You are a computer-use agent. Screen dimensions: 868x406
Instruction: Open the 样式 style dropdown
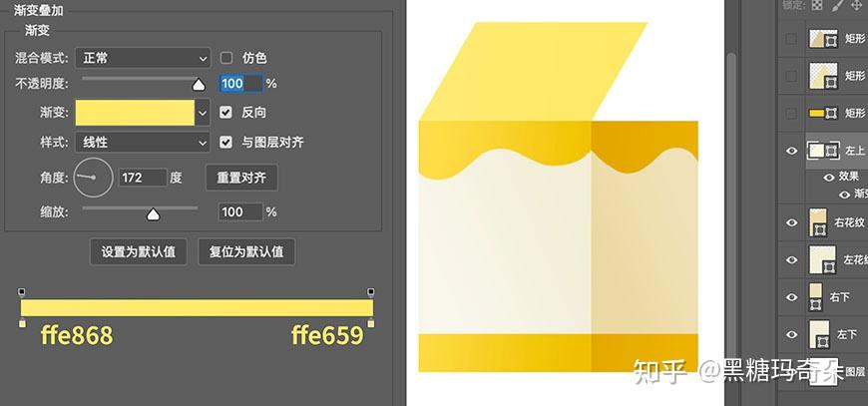(143, 143)
